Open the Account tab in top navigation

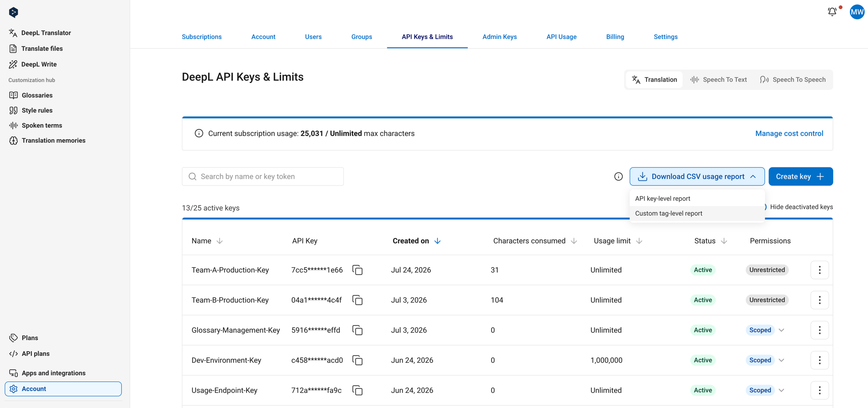point(263,37)
